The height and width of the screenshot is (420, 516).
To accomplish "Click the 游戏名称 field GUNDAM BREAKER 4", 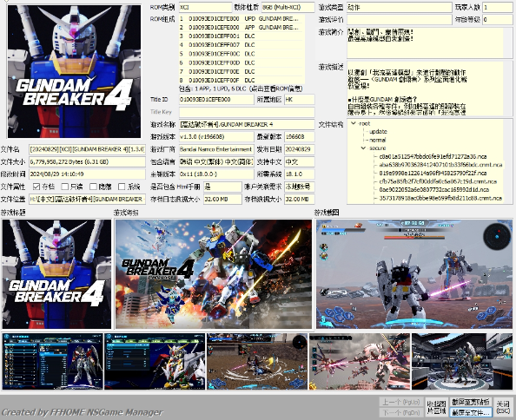I will pyautogui.click(x=247, y=124).
